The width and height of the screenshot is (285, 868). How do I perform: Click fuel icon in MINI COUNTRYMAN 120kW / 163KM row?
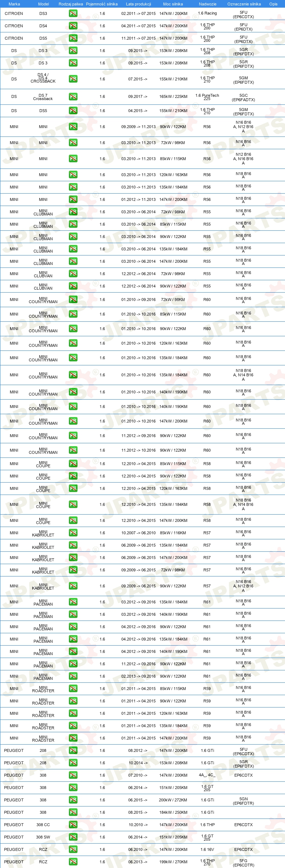tap(73, 343)
